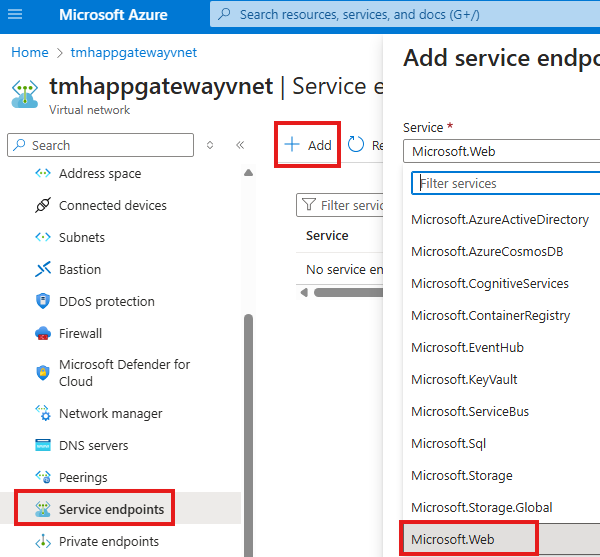This screenshot has height=557, width=600.
Task: Open Address space menu item
Action: 100,174
